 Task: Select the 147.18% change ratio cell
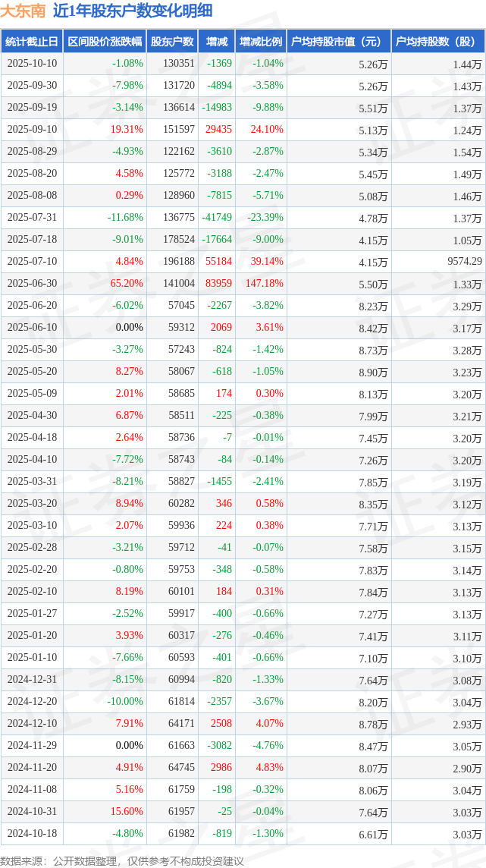tap(265, 284)
